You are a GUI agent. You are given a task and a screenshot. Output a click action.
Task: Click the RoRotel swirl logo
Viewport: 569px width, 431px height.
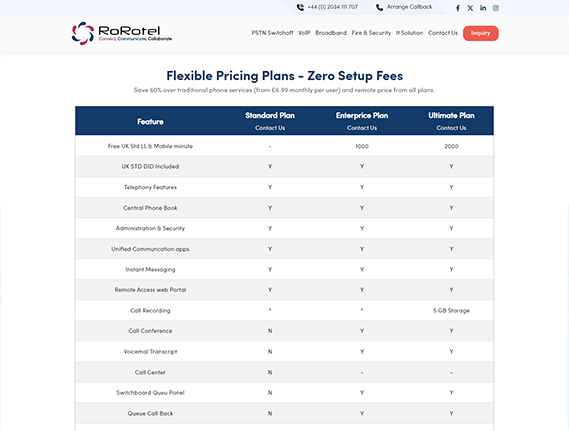tap(83, 33)
